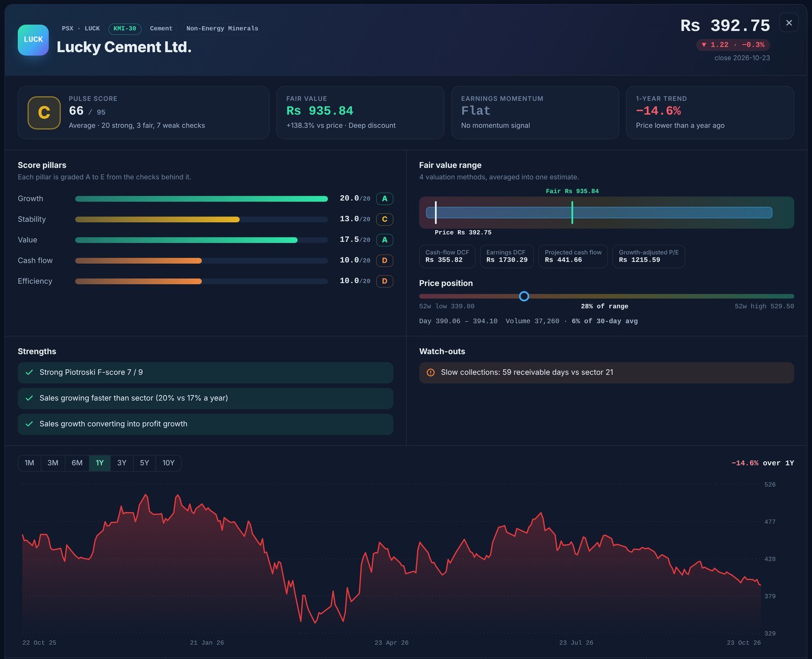
Task: Select the 6M chart range tab
Action: click(77, 463)
